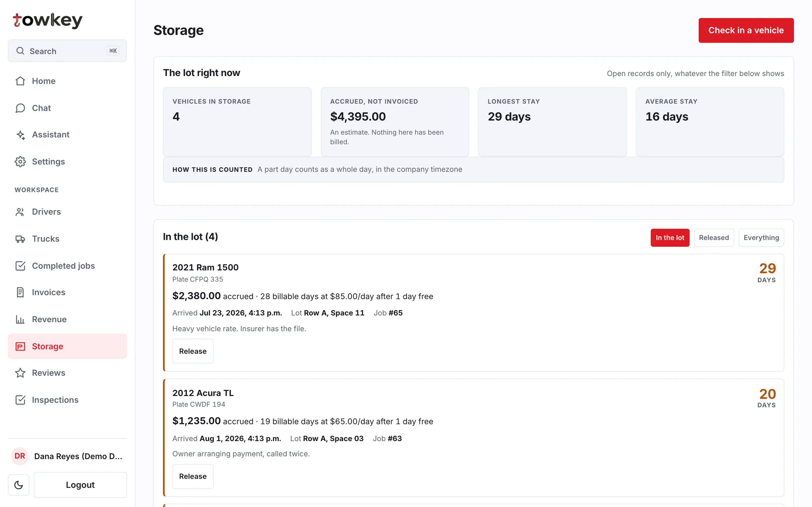Select the In the lot filter

click(x=670, y=238)
